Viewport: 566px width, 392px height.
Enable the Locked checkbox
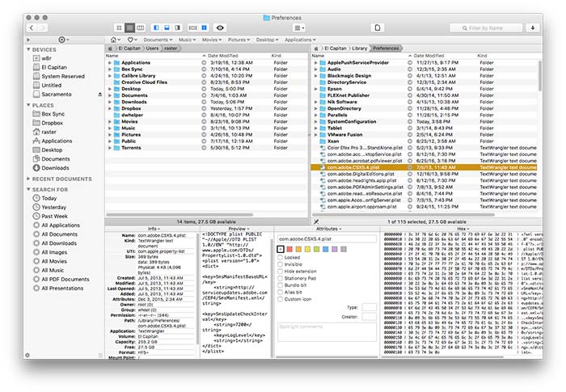(281, 257)
